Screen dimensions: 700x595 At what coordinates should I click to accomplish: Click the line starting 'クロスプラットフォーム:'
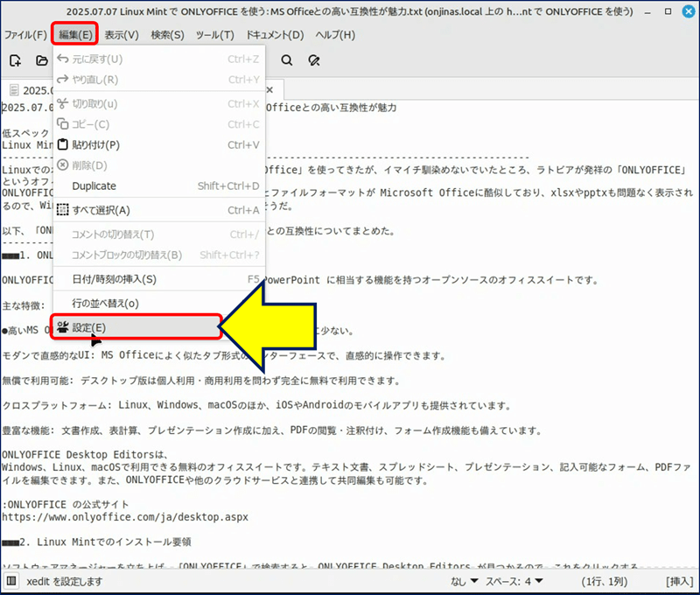(x=256, y=405)
